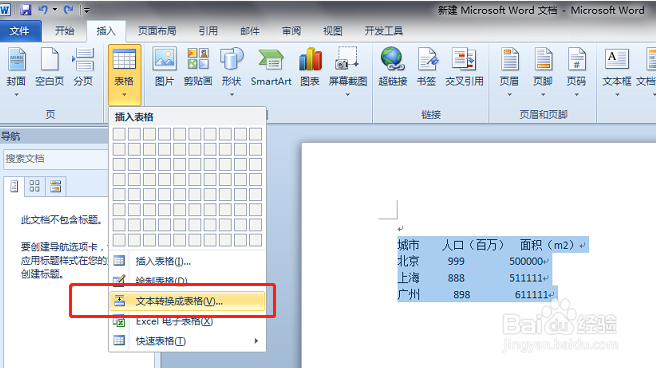This screenshot has width=656, height=368.
Task: Choose Quick Tables (快速表格) entry
Action: (187, 341)
